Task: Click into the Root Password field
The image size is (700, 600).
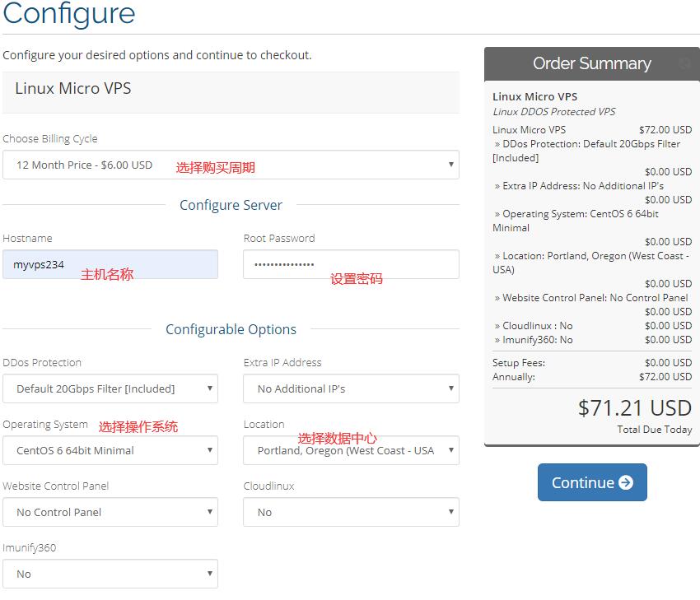Action: tap(352, 264)
